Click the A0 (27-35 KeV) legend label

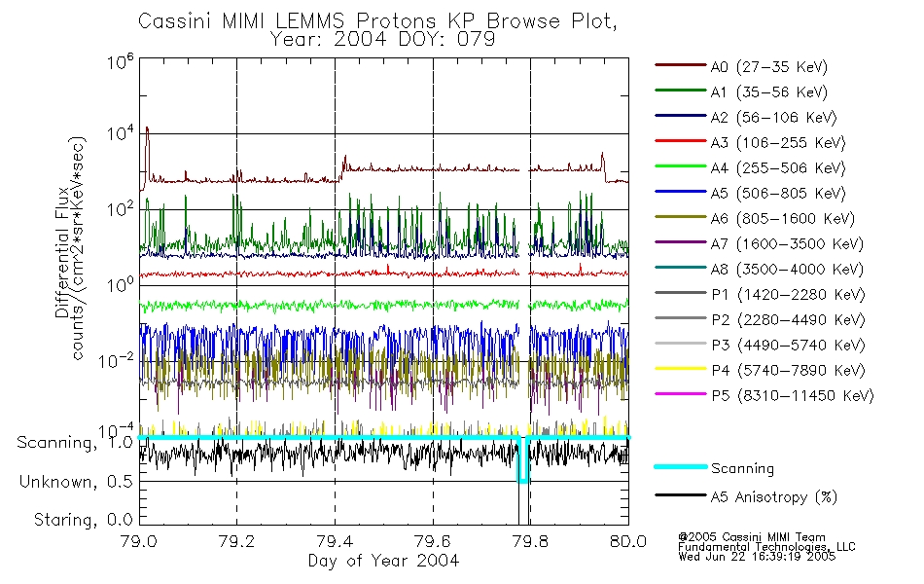click(768, 66)
